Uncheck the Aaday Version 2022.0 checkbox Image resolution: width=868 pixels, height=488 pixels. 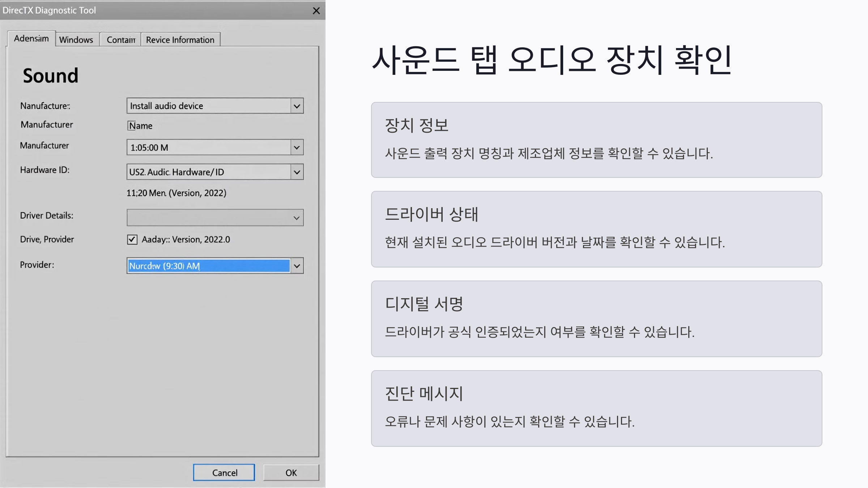(132, 239)
